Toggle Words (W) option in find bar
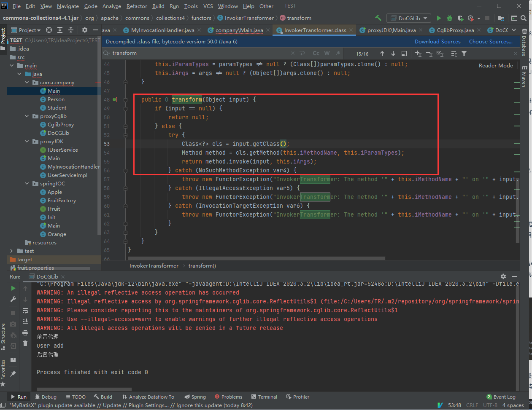Viewport: 532px width, 410px height. pos(327,53)
